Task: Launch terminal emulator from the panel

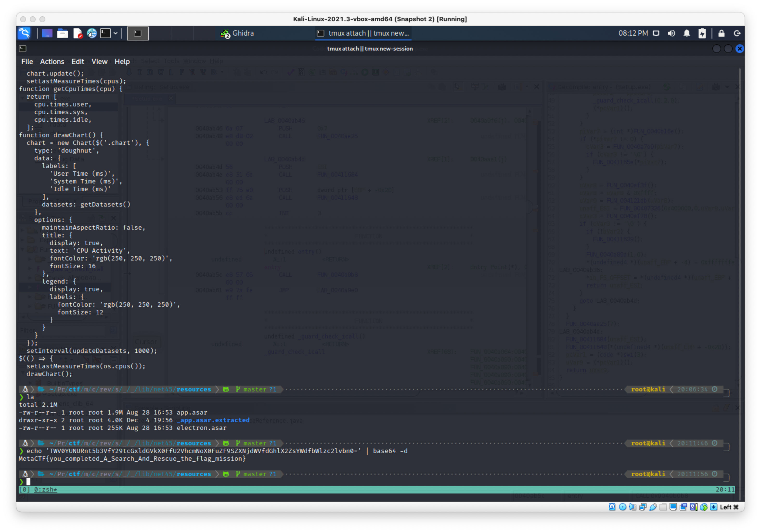Action: tap(105, 33)
